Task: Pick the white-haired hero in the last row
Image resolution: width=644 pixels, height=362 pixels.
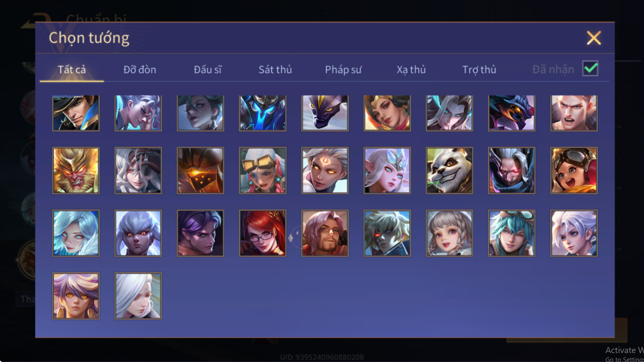Action: (138, 296)
